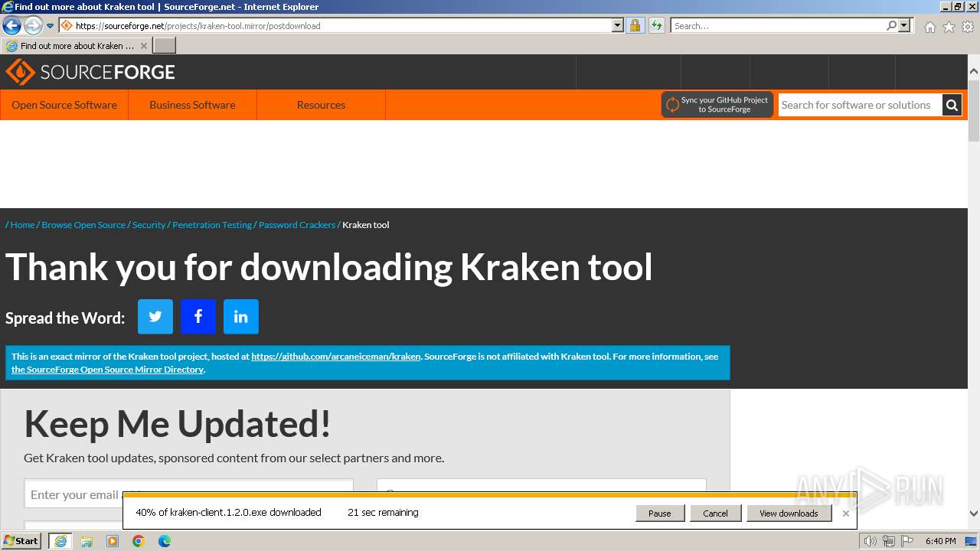Image resolution: width=980 pixels, height=551 pixels.
Task: Click the network tray icon
Action: pos(889,541)
